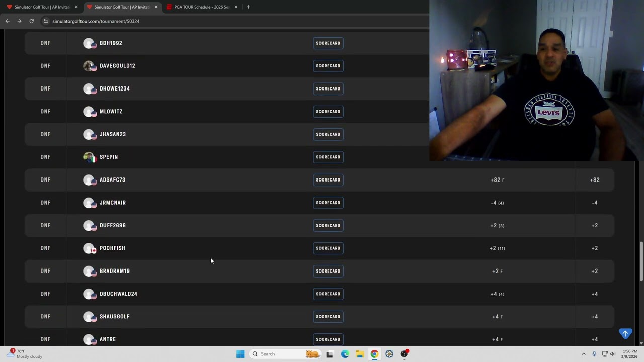Switch to first Simulator Golf Tour tab
The width and height of the screenshot is (644, 362).
point(42,7)
